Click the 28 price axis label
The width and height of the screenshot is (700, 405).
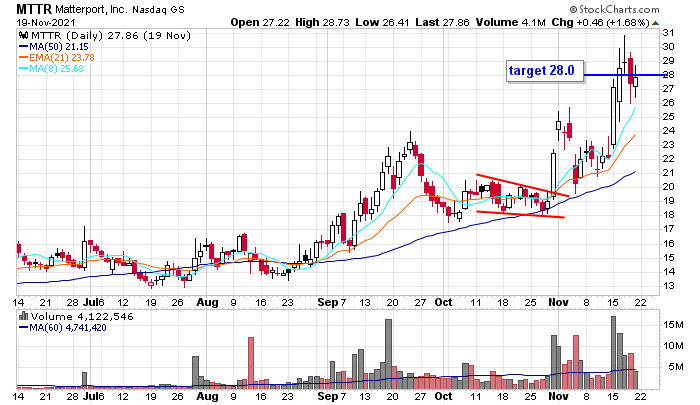tap(668, 75)
